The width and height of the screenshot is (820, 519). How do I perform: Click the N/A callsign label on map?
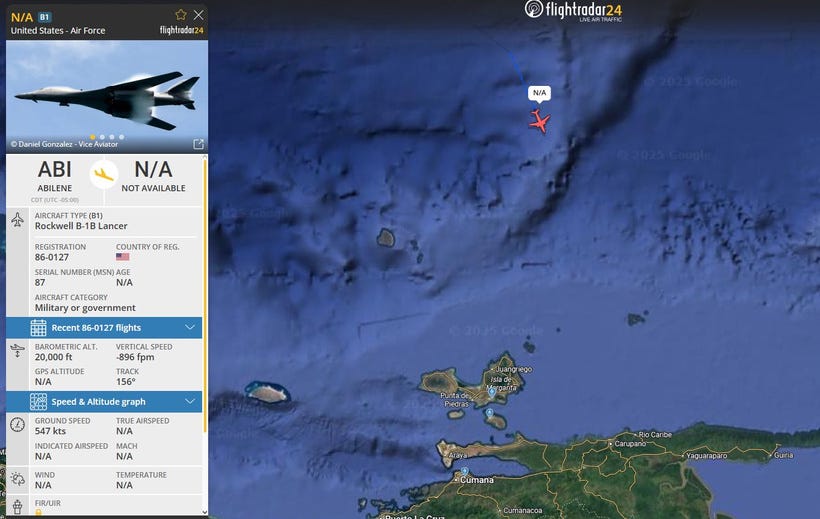539,93
